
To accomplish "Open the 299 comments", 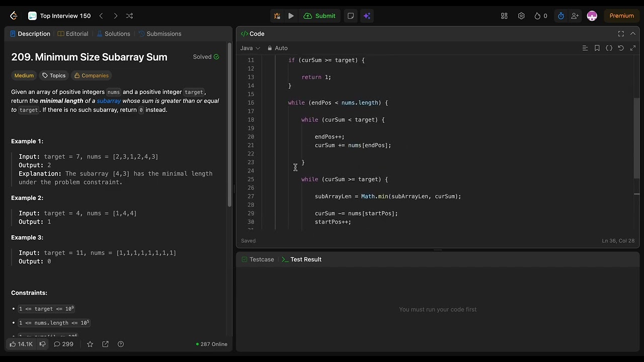I will click(x=63, y=344).
